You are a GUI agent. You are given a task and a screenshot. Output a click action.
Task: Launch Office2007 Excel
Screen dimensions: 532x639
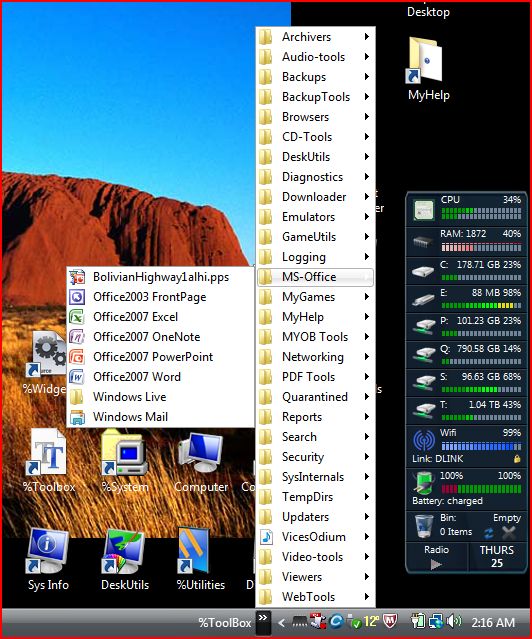tap(160, 317)
